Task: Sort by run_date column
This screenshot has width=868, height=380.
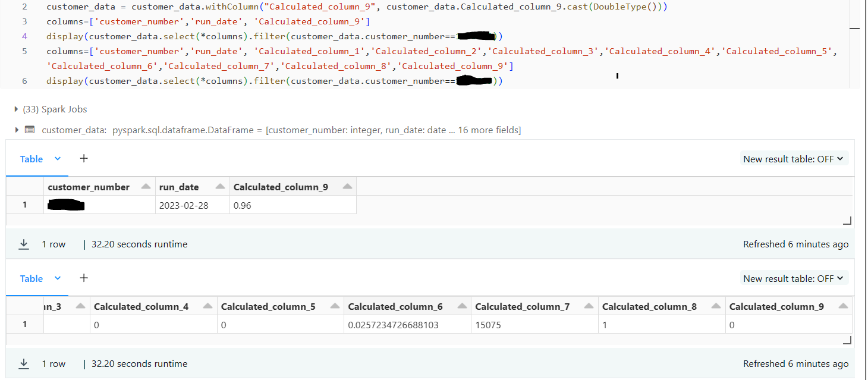Action: click(220, 187)
